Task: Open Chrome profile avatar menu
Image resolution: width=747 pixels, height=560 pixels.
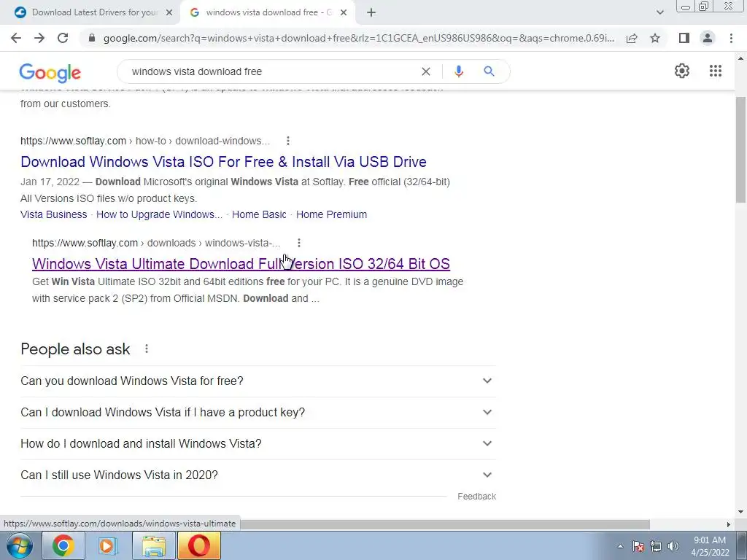Action: click(708, 38)
